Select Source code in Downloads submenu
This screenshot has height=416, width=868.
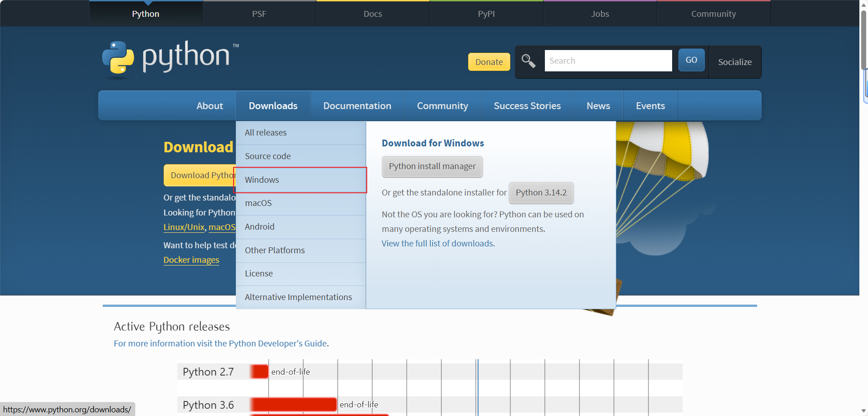(x=301, y=156)
